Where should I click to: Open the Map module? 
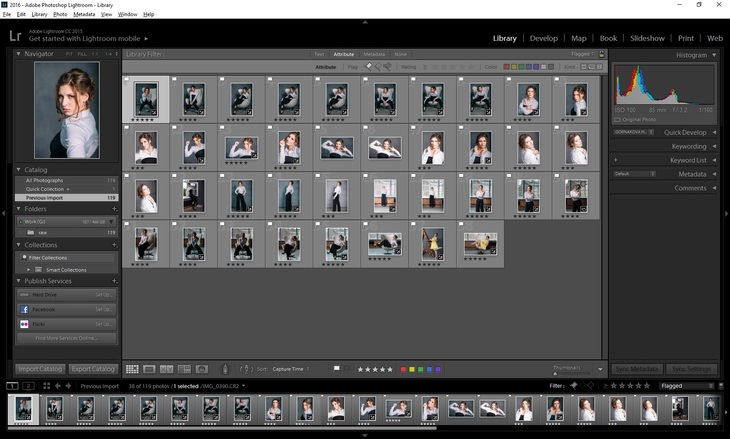(579, 38)
